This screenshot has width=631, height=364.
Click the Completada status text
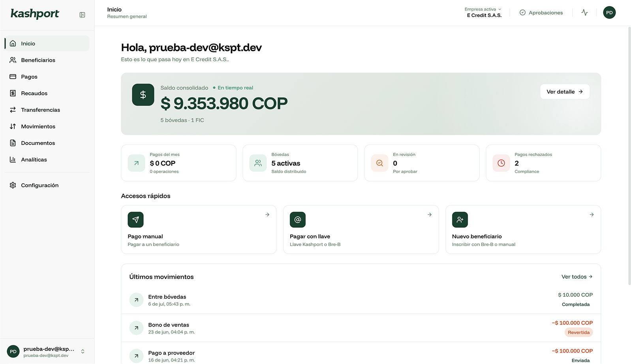click(576, 304)
